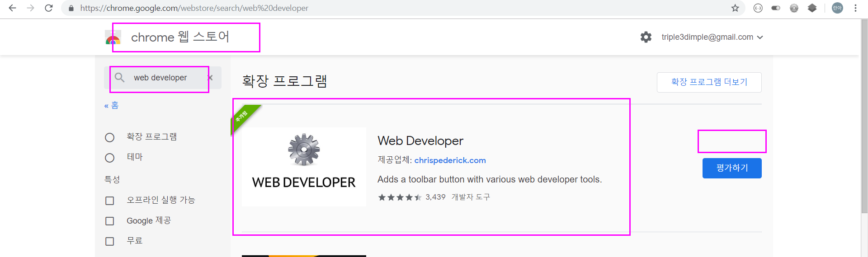
Task: Open the Chrome three-dot menu
Action: click(x=855, y=8)
